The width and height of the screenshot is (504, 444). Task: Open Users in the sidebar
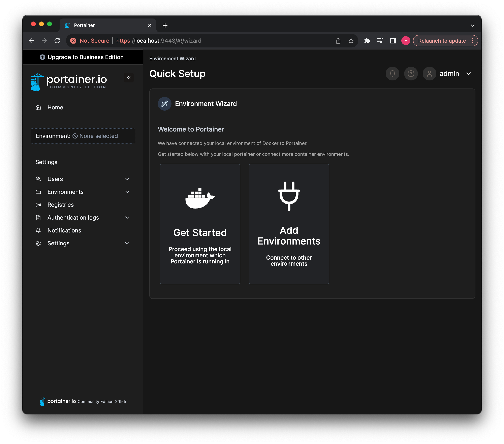[83, 179]
